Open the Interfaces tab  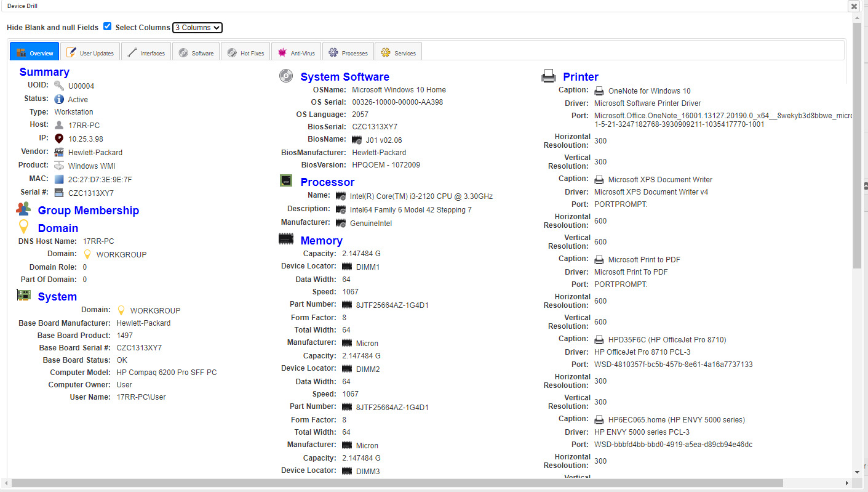coord(146,52)
